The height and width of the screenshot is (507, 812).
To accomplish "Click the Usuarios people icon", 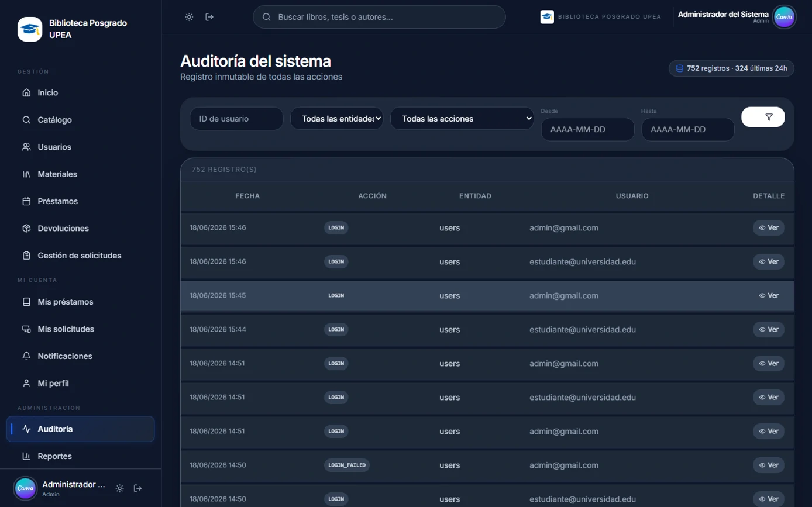I will pyautogui.click(x=26, y=147).
